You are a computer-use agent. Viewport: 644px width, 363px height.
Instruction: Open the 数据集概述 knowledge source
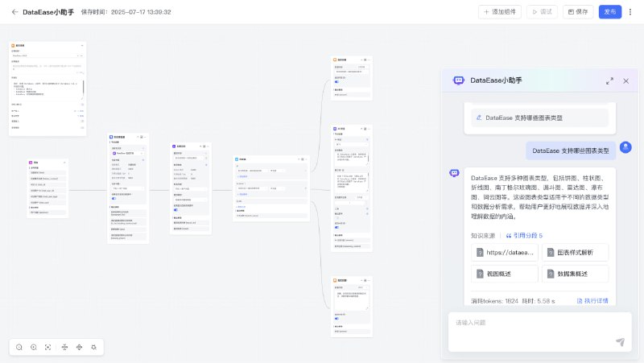click(x=575, y=274)
